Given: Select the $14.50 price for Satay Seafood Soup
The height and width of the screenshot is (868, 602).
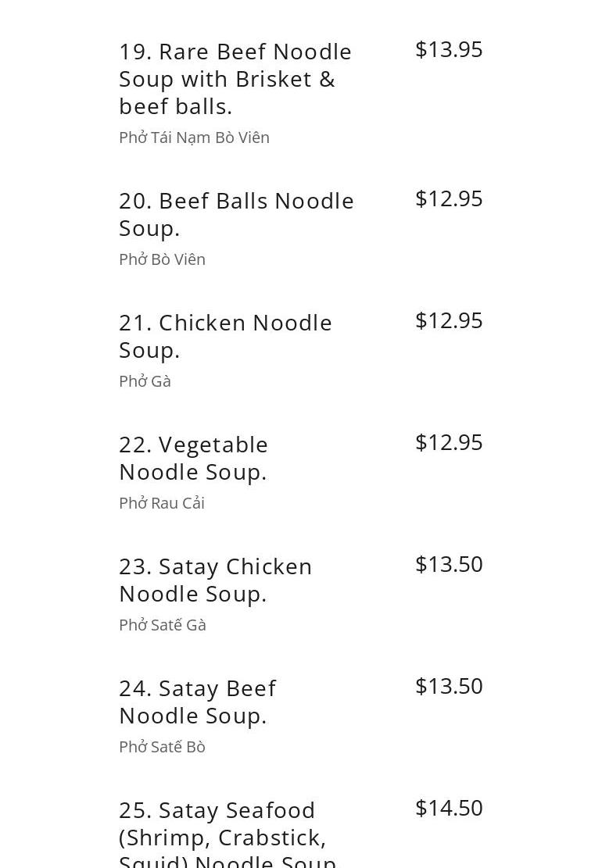Looking at the screenshot, I should pos(449,808).
